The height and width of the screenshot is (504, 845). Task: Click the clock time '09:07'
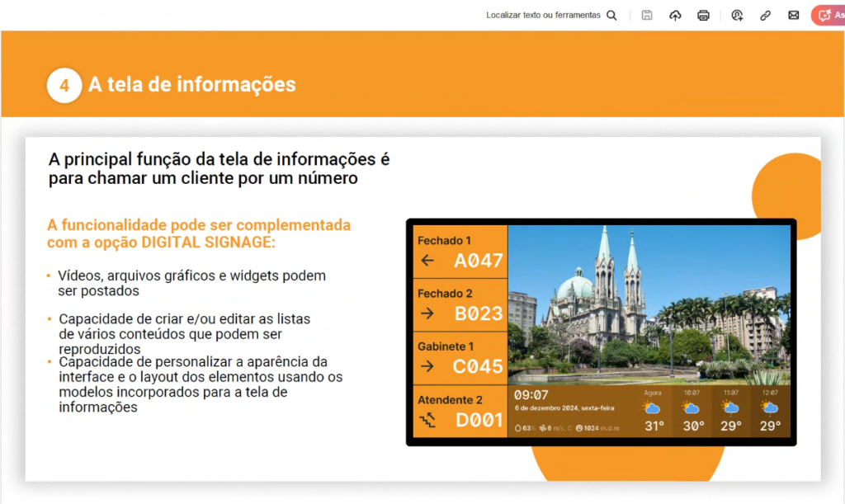pos(531,395)
